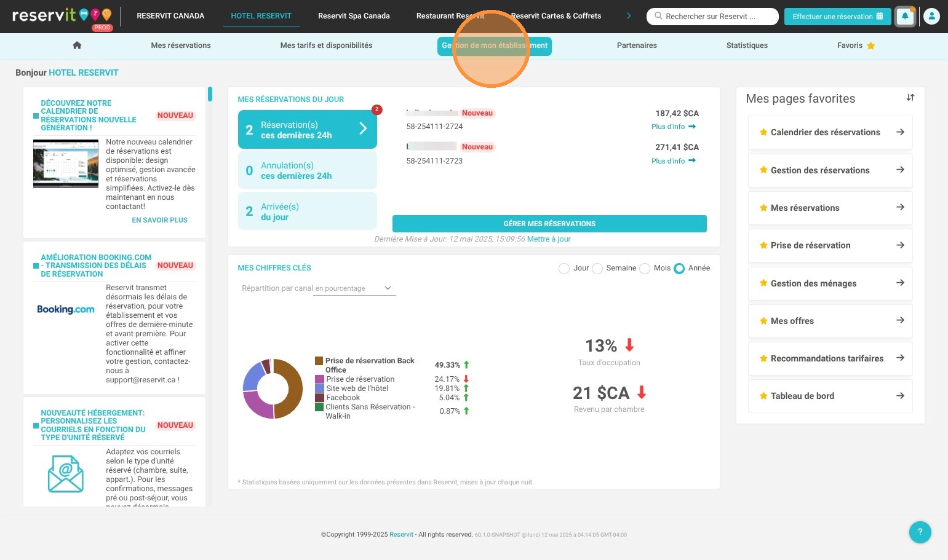This screenshot has width=948, height=560.
Task: Click amount 271,41 $CA
Action: pos(677,148)
